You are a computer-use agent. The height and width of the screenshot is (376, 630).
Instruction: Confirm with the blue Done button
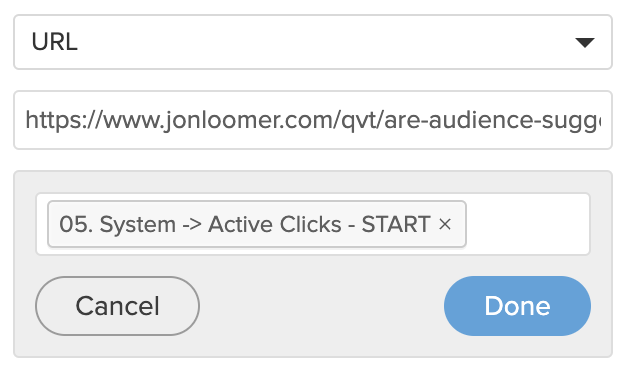(517, 306)
